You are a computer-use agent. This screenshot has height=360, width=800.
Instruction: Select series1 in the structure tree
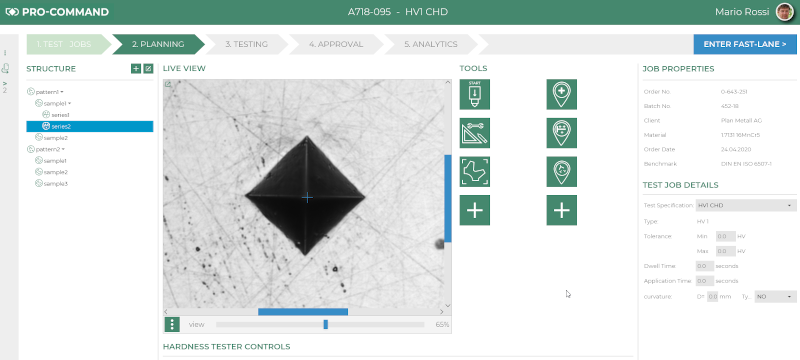60,115
